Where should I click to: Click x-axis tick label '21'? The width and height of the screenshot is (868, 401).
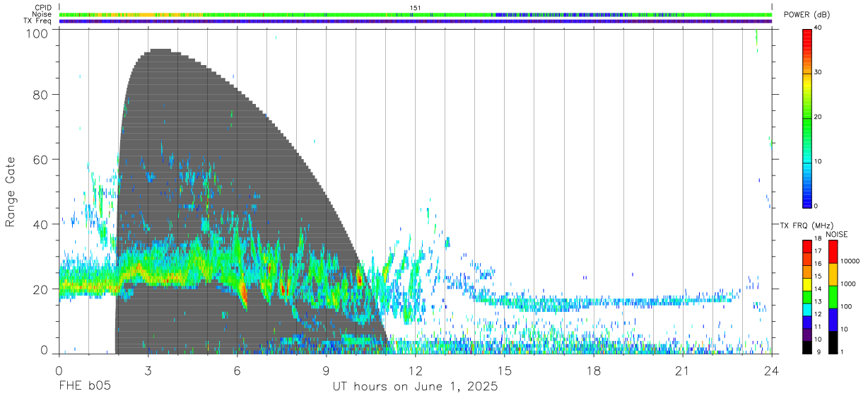(682, 371)
